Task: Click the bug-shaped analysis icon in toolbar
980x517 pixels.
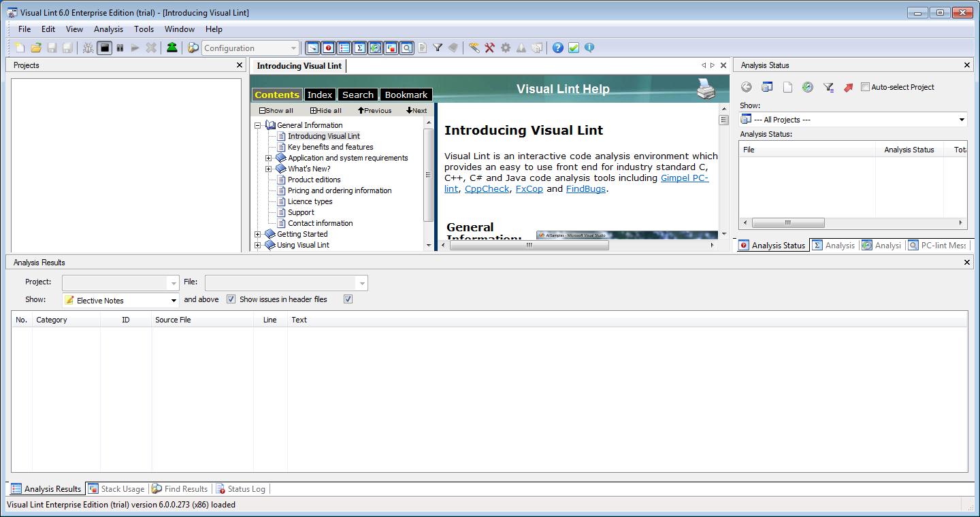Action: click(x=88, y=48)
